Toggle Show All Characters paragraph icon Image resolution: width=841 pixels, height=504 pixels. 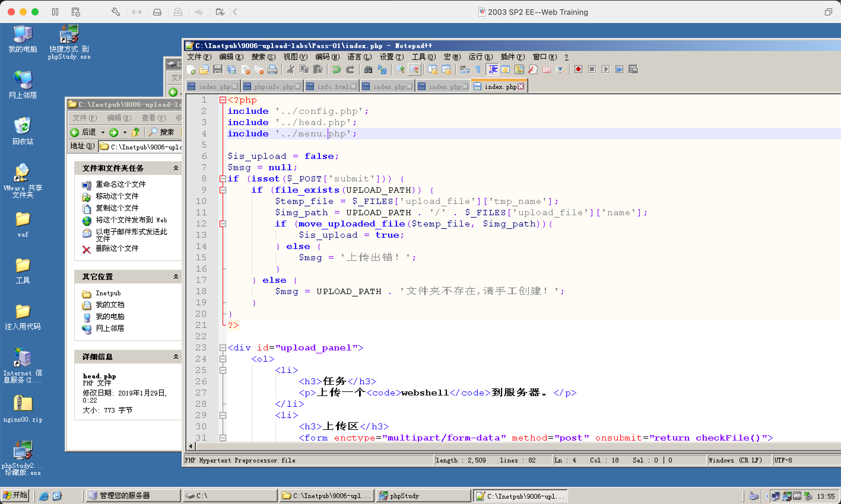click(478, 69)
